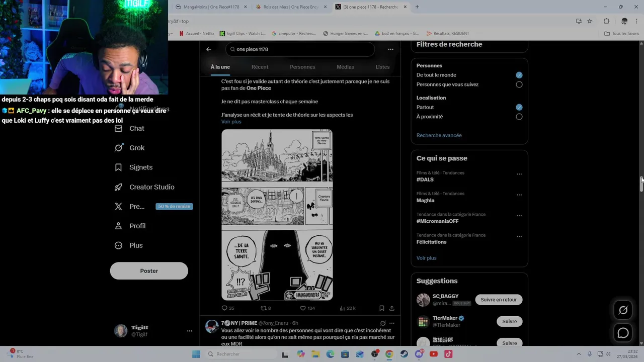Select the 'Partout' location option
Image resolution: width=644 pixels, height=362 pixels.
point(519,107)
